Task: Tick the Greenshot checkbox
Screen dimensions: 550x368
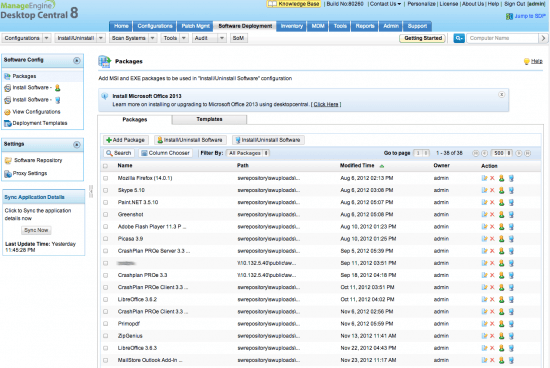Action: tap(106, 214)
